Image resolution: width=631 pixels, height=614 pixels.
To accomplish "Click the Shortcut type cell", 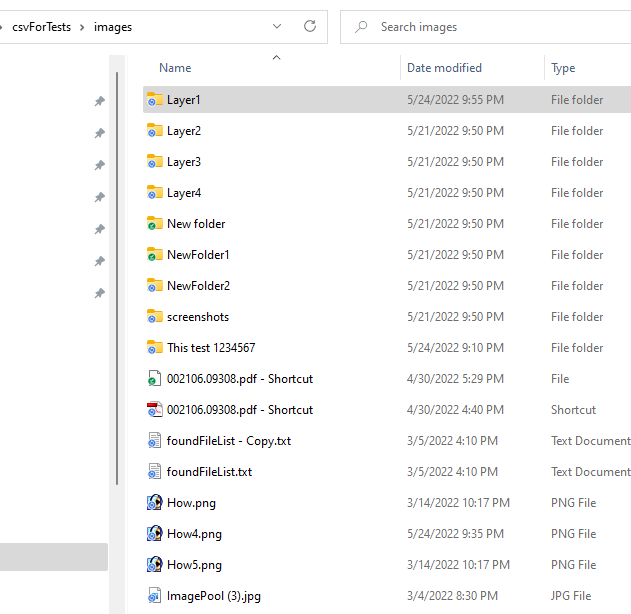I will click(x=573, y=410).
